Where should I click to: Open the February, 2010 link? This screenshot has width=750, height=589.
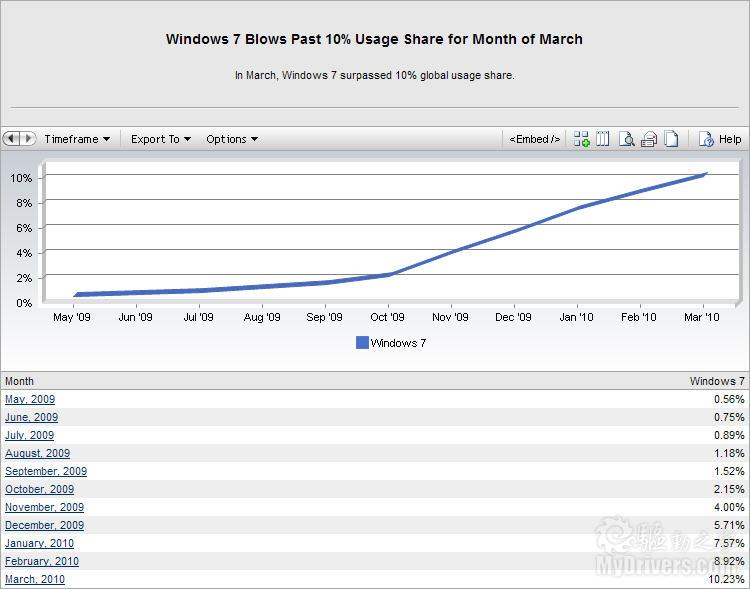(42, 561)
